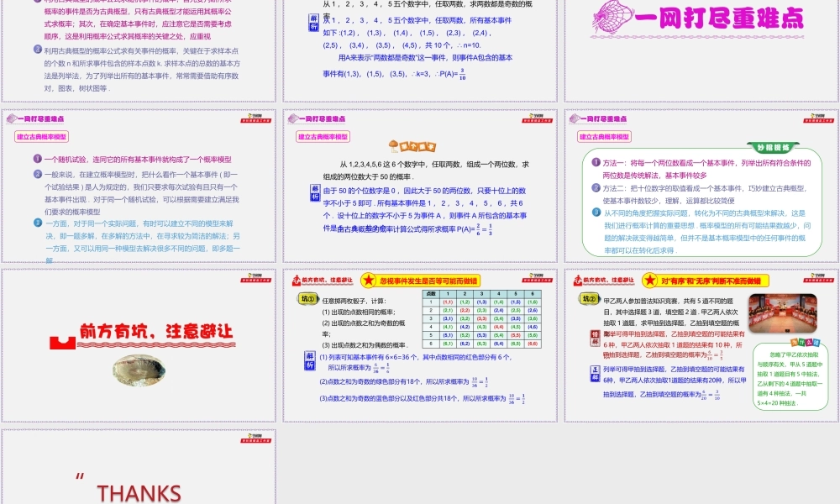Click the 为什么错 ribbon badge

click(x=803, y=342)
